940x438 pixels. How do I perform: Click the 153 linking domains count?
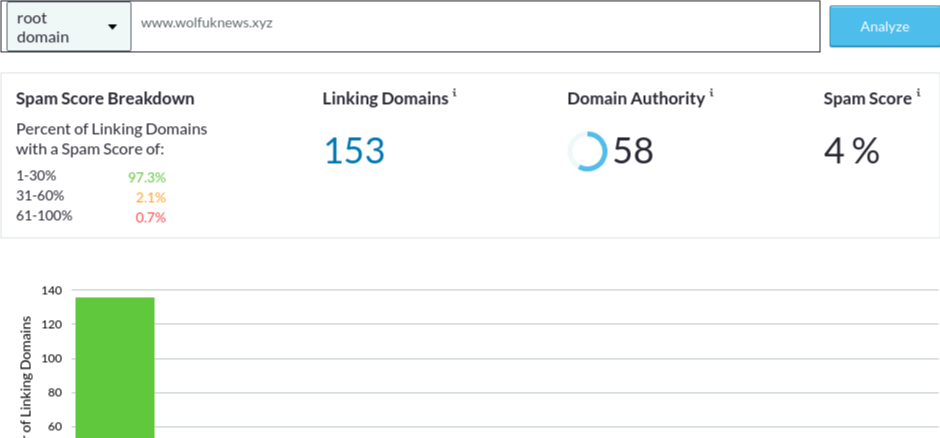(x=354, y=151)
